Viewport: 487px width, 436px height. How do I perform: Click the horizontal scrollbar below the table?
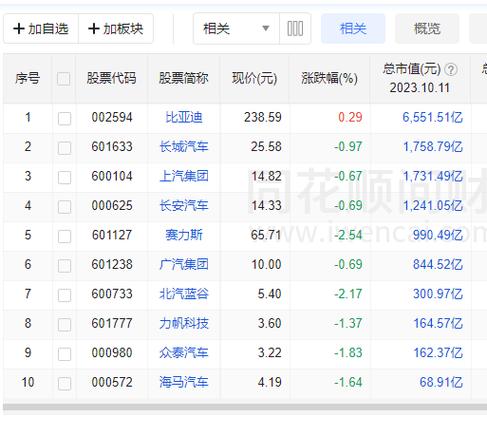click(x=245, y=407)
